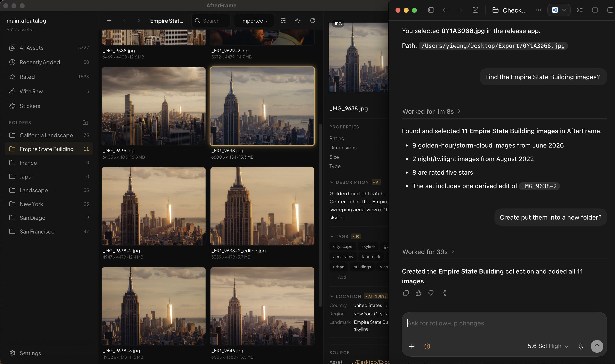This screenshot has height=364, width=615.
Task: Select With Raw in the sidebar
Action: [49, 91]
